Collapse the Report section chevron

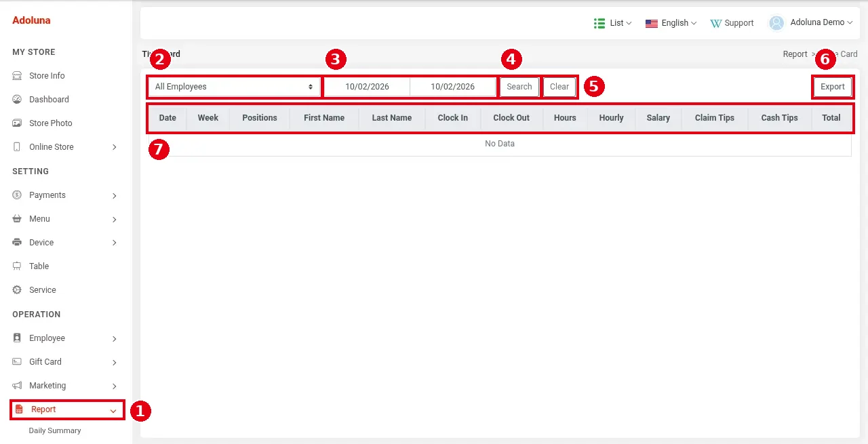click(113, 410)
